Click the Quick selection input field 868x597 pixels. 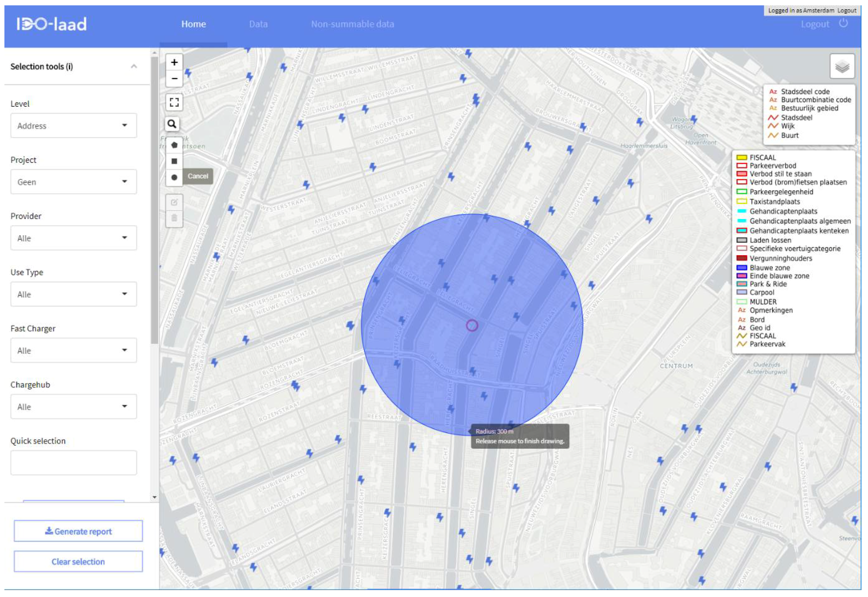(x=74, y=463)
